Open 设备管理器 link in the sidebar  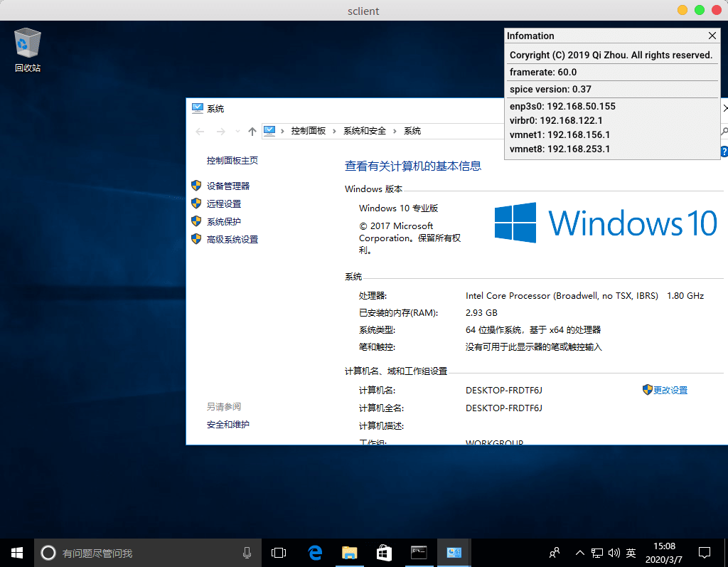[228, 186]
